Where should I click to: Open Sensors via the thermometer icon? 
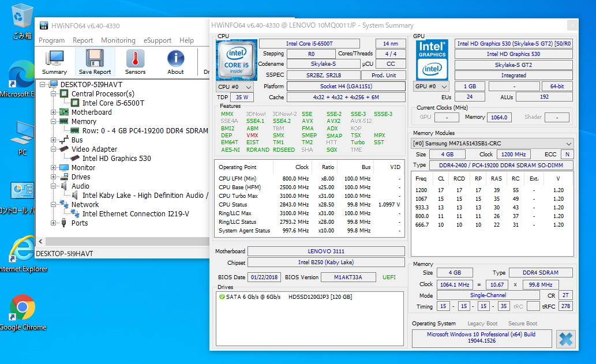[136, 58]
